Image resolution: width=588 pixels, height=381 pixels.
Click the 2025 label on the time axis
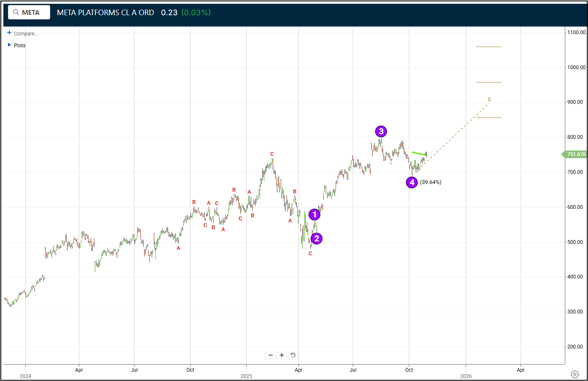click(246, 376)
